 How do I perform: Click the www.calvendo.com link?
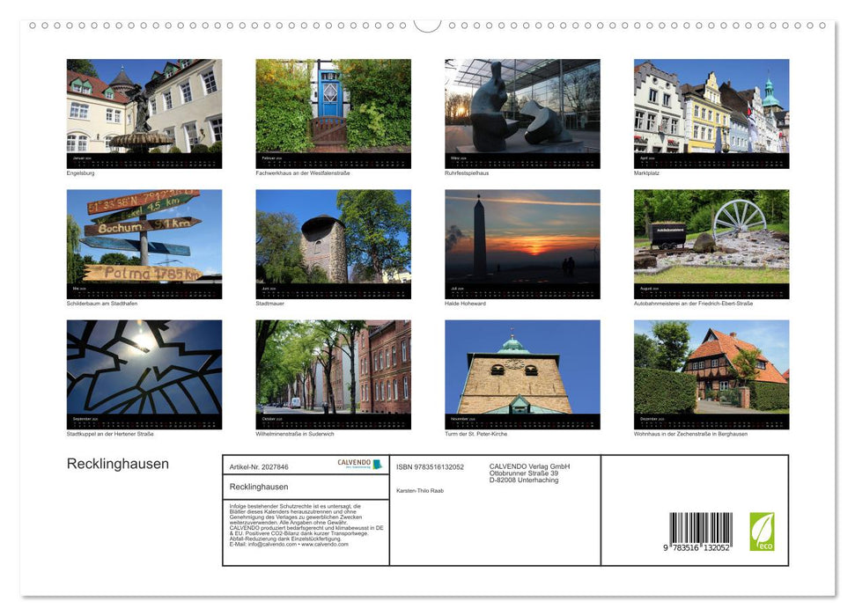(x=324, y=546)
